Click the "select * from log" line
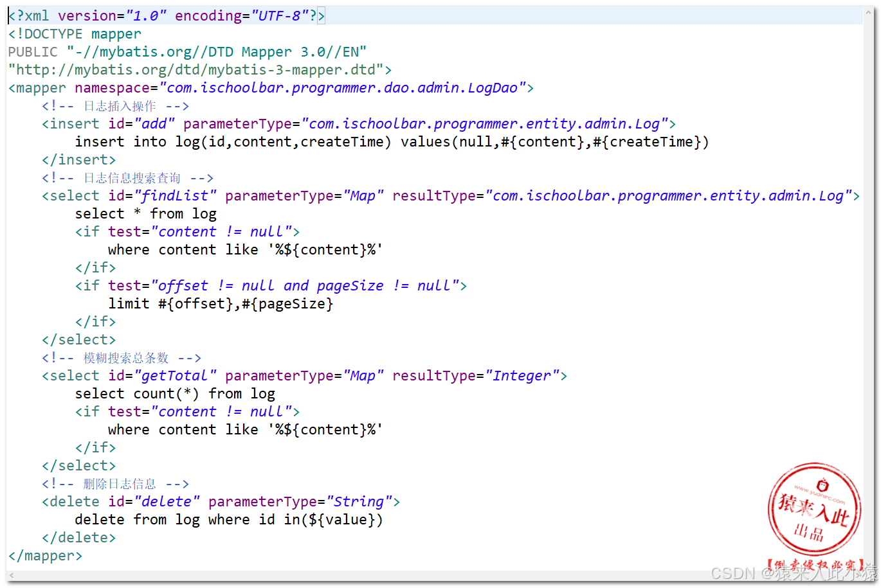This screenshot has height=588, width=881. pyautogui.click(x=146, y=213)
